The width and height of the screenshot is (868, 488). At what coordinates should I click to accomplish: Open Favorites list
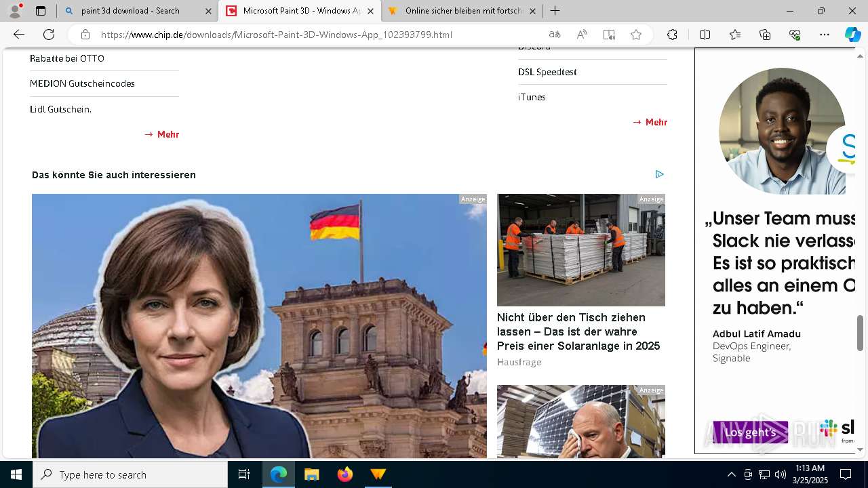click(x=735, y=35)
